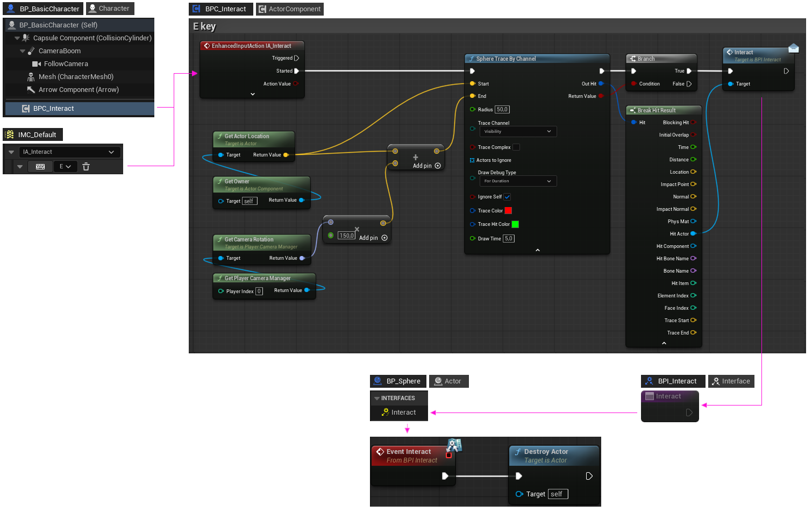Click the keyboard icon in IA_Interact mapping

point(40,167)
